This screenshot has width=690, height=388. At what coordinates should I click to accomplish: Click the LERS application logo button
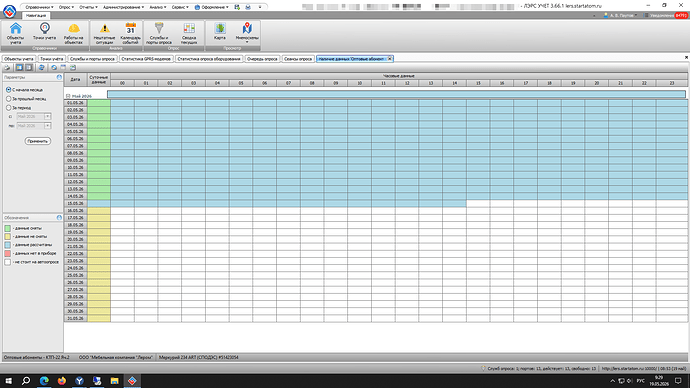tap(10, 11)
